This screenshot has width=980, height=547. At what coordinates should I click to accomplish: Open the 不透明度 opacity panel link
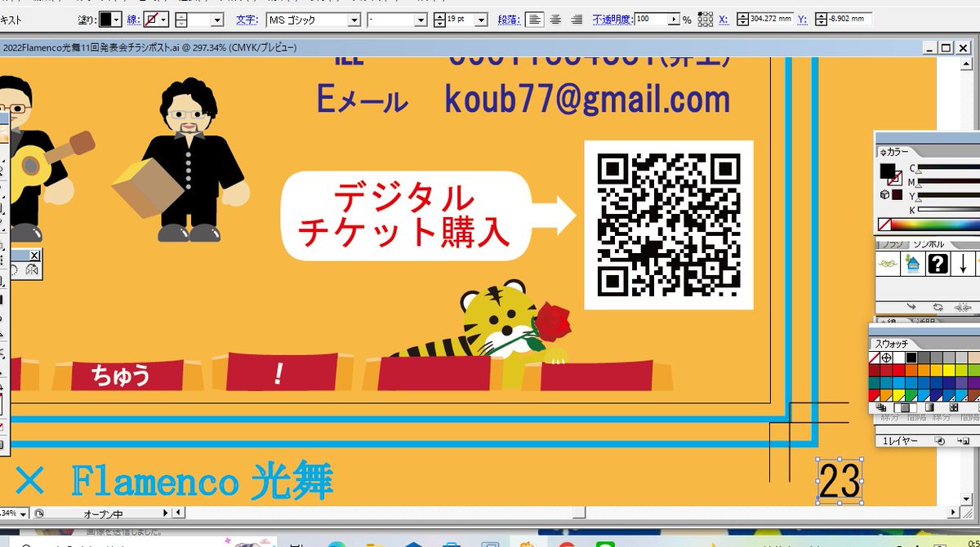pos(612,19)
